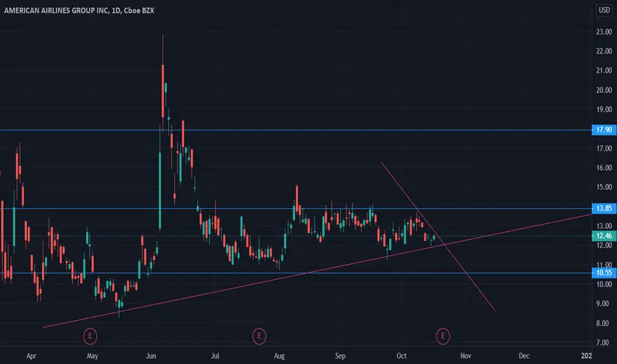Click the current price label 12.46
The image size is (617, 364).
point(604,236)
